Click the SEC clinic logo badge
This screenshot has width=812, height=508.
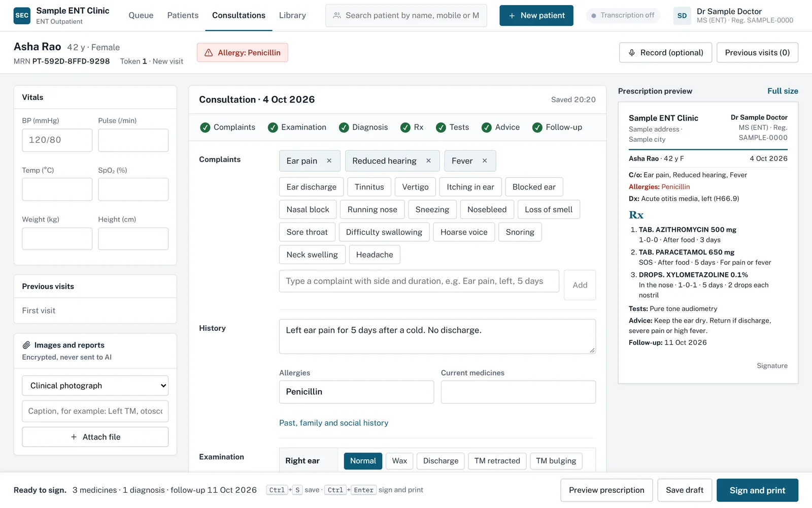22,16
